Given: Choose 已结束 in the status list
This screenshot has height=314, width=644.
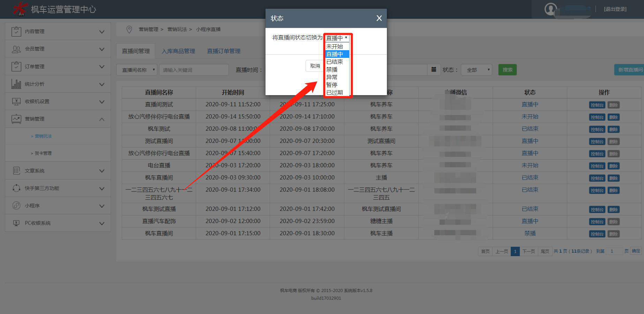Looking at the screenshot, I should pyautogui.click(x=337, y=62).
